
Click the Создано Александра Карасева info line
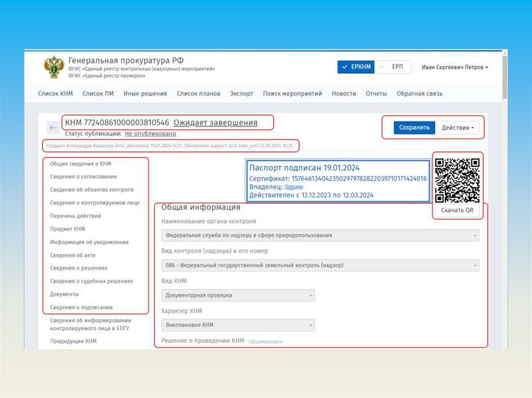coord(170,146)
